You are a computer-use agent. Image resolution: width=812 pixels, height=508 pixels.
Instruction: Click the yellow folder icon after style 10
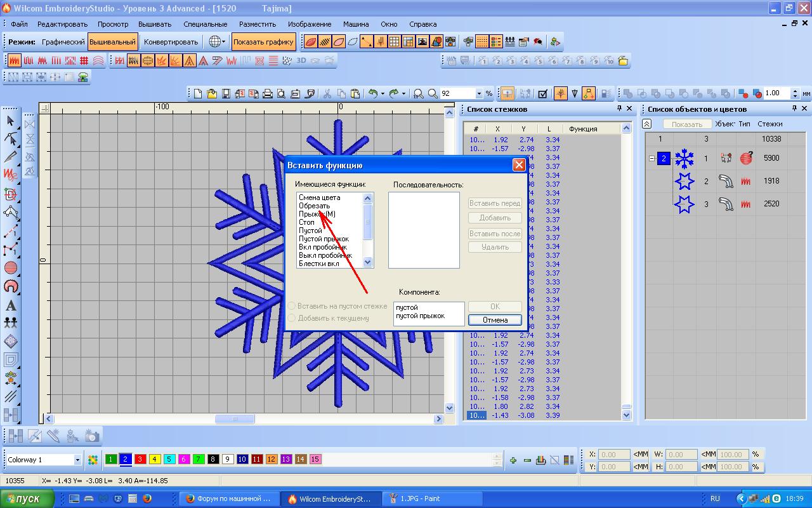coord(623,61)
